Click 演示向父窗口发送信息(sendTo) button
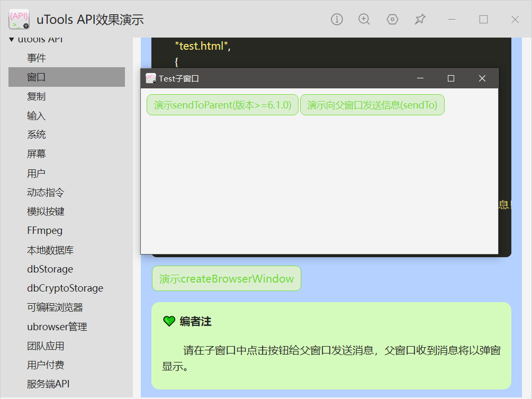 point(372,105)
